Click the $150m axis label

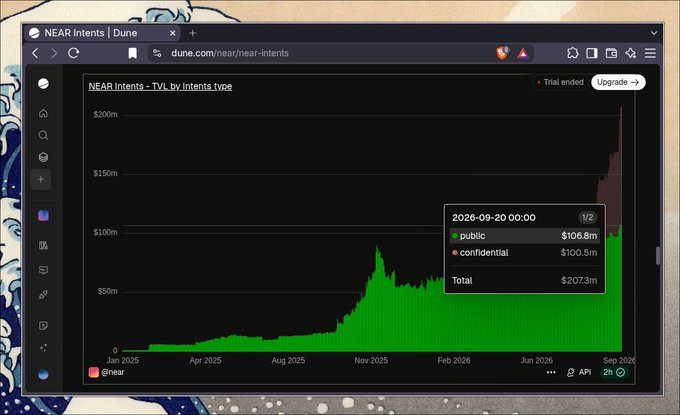105,173
